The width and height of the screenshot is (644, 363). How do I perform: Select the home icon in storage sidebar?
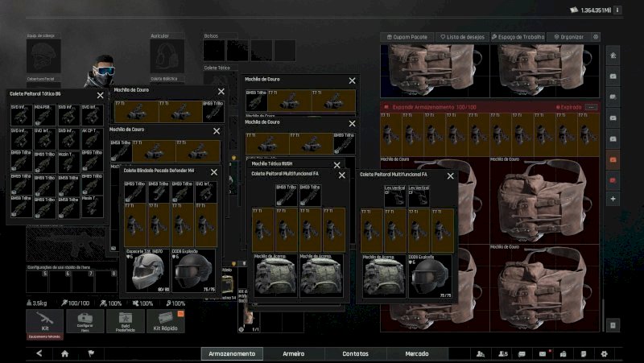(x=613, y=56)
